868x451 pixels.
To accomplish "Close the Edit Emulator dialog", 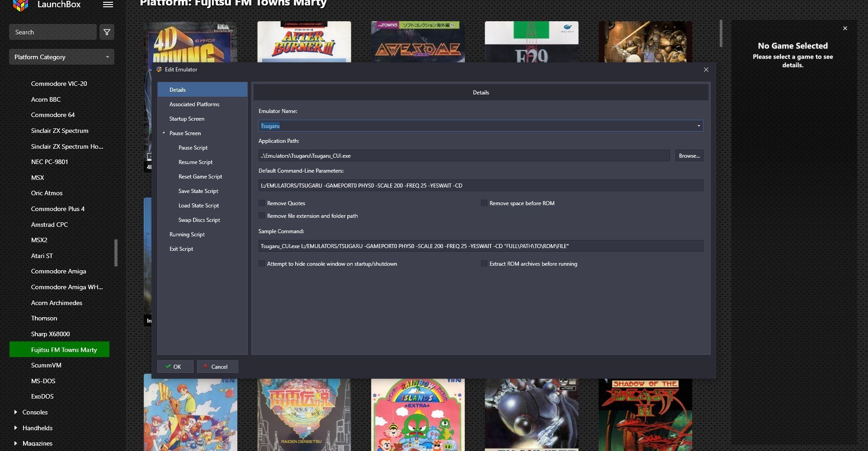I will point(706,70).
